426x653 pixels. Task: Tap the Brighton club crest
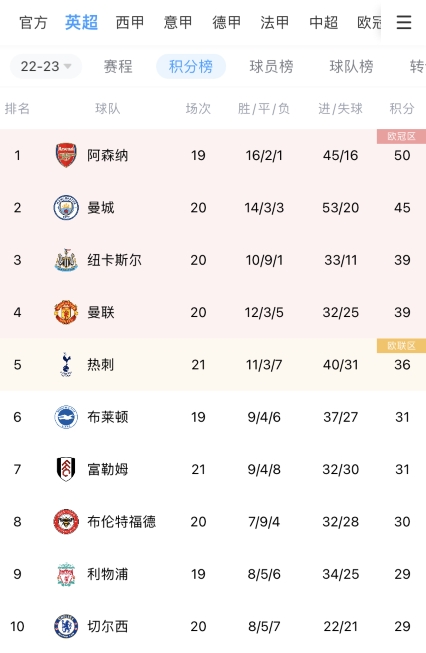[x=66, y=417]
